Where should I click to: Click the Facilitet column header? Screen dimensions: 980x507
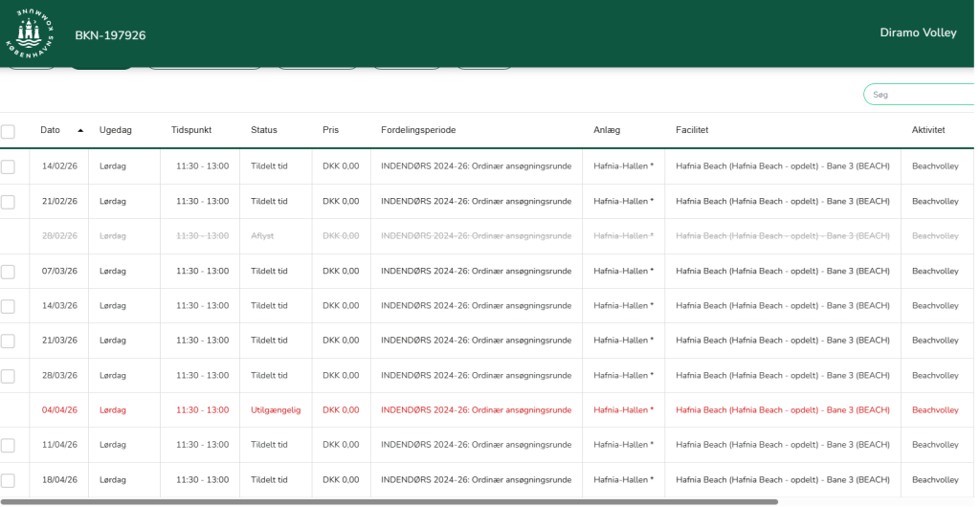[x=692, y=130]
